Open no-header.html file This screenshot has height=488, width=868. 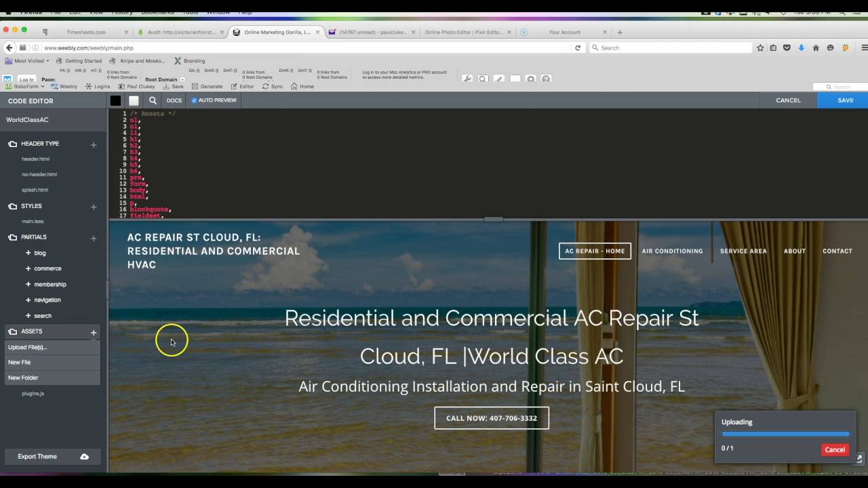click(39, 175)
